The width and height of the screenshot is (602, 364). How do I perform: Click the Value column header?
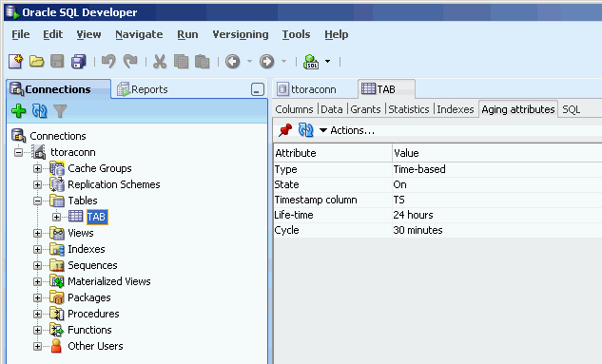[x=497, y=153]
